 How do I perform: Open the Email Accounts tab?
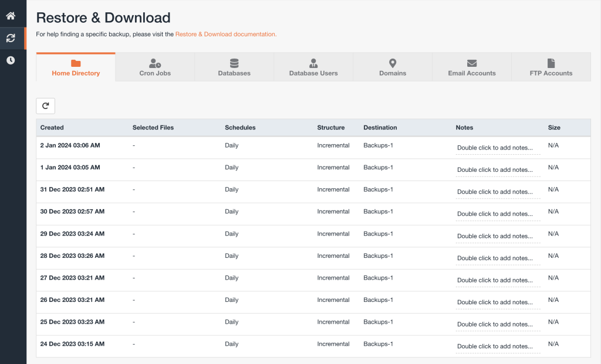pos(472,67)
